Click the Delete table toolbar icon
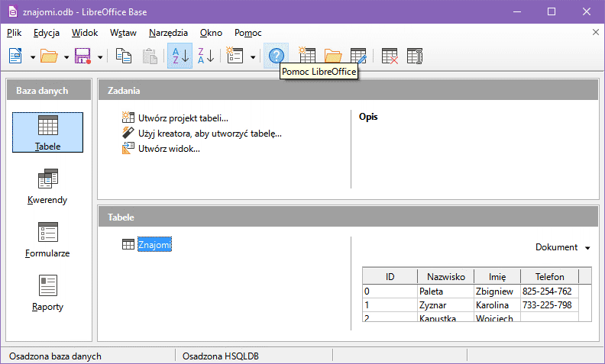The height and width of the screenshot is (364, 605). tap(390, 56)
